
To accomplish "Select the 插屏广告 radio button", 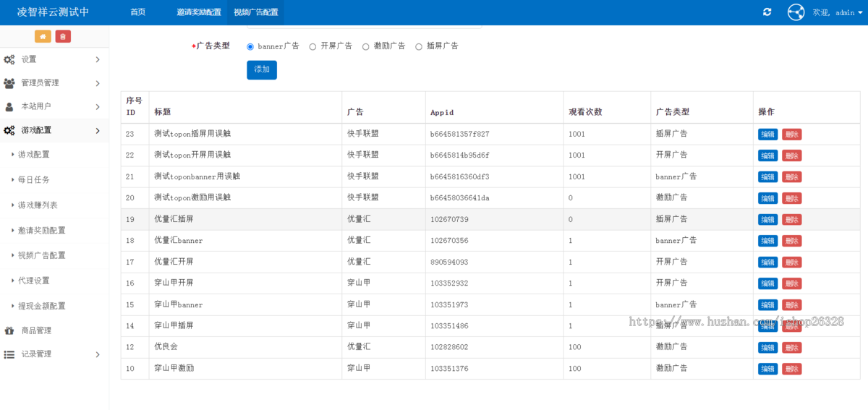I will point(419,46).
